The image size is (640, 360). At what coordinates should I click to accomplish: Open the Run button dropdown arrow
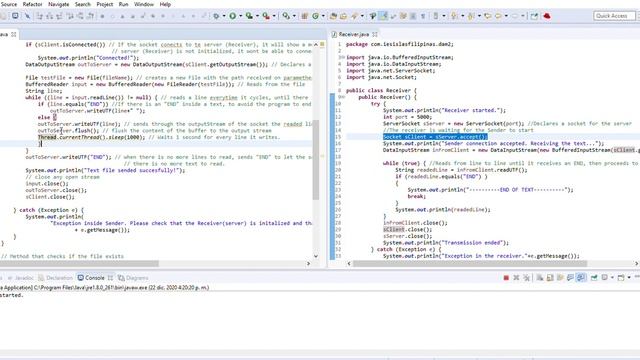240,16
